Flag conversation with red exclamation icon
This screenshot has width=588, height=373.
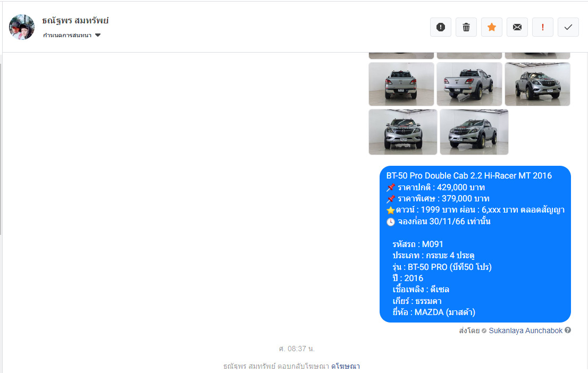(543, 27)
